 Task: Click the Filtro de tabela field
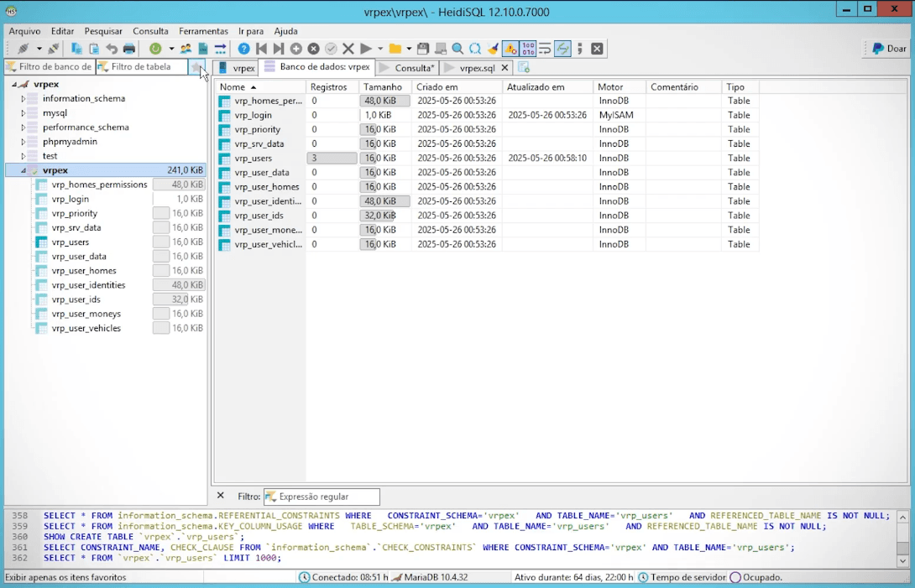pos(143,66)
